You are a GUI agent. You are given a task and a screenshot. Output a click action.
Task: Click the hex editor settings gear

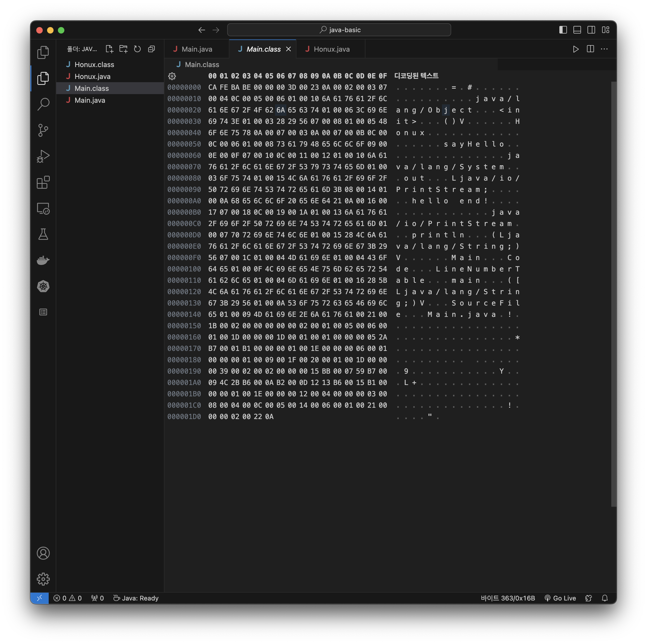pos(172,76)
